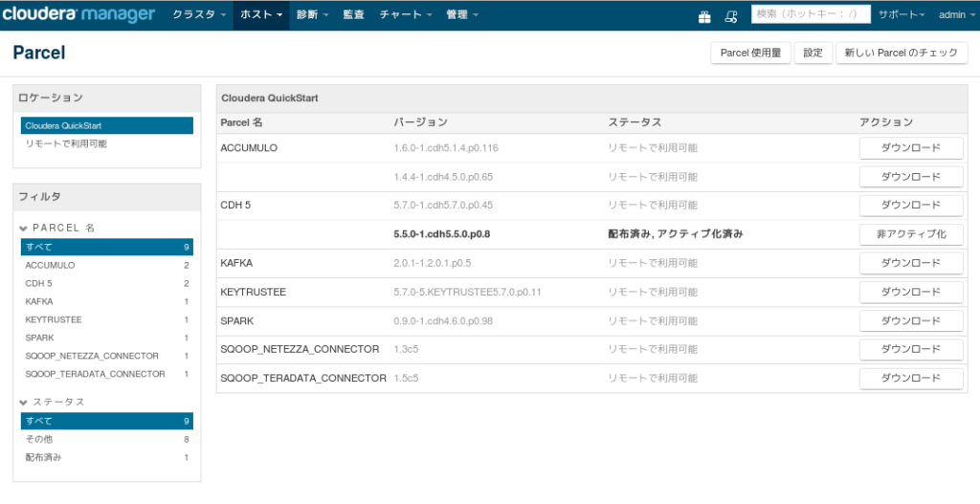The image size is (980, 504).
Task: Download the SQOOP_NETEZZA_CONNECTOR parcel
Action: click(911, 349)
